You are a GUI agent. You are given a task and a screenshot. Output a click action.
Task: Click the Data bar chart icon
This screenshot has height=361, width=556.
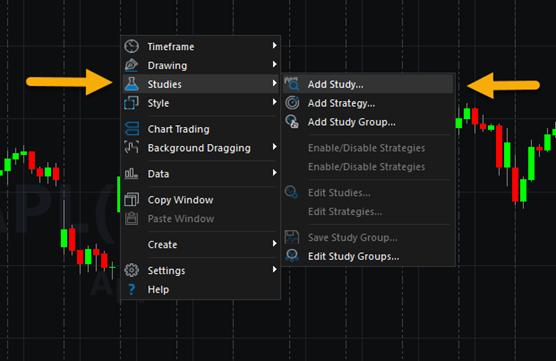click(x=132, y=173)
